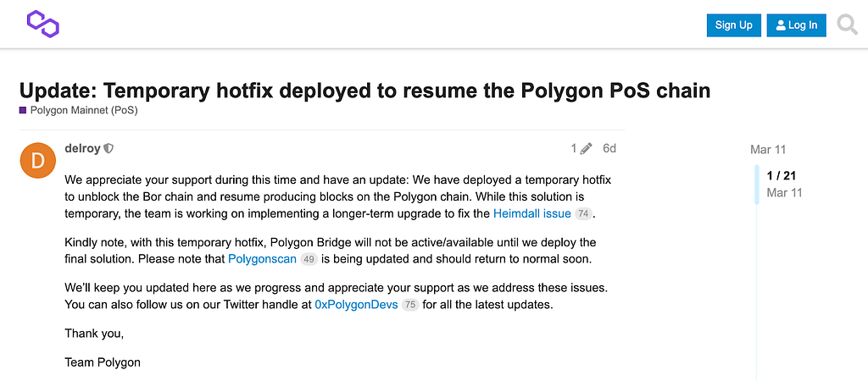This screenshot has width=868, height=381.
Task: Click the topic title heading
Action: coord(364,90)
